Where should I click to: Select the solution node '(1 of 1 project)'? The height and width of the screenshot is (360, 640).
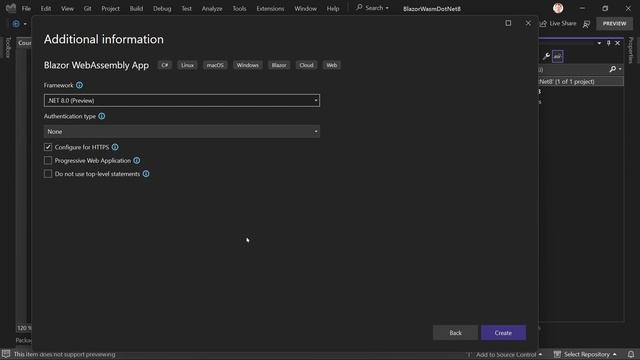[x=581, y=82]
